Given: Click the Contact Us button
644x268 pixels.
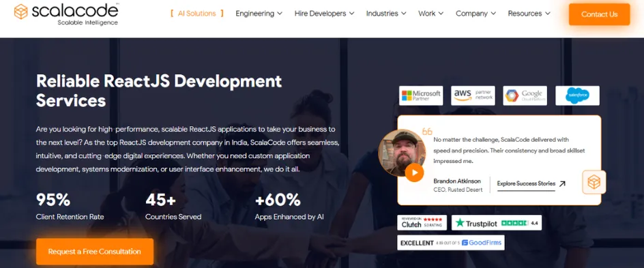Looking at the screenshot, I should click(x=599, y=14).
